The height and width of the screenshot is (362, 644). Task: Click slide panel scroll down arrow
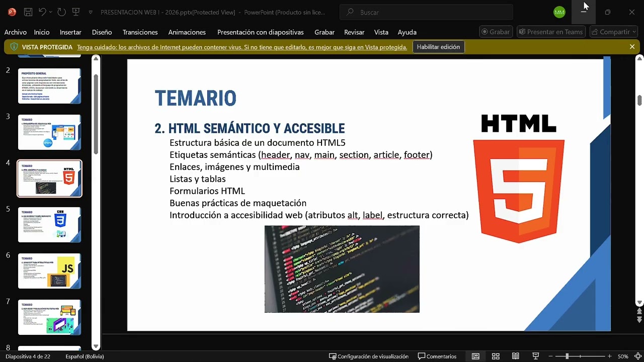tap(96, 346)
